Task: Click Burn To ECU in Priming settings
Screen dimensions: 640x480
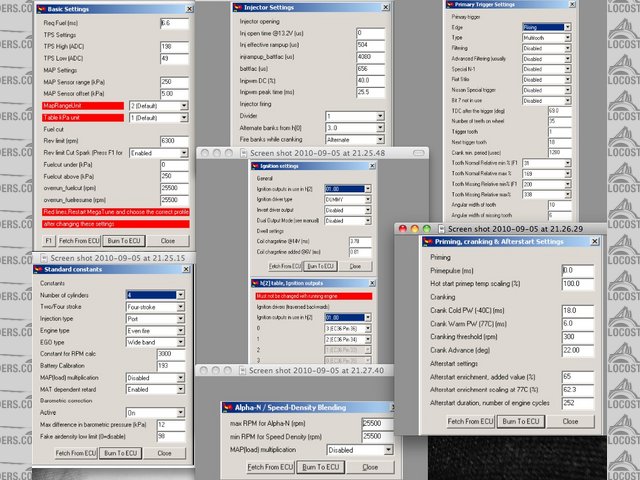Action: point(521,421)
